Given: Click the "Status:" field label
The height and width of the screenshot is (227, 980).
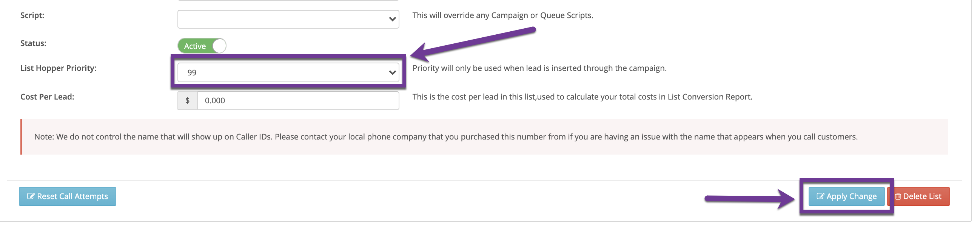Looking at the screenshot, I should (34, 43).
